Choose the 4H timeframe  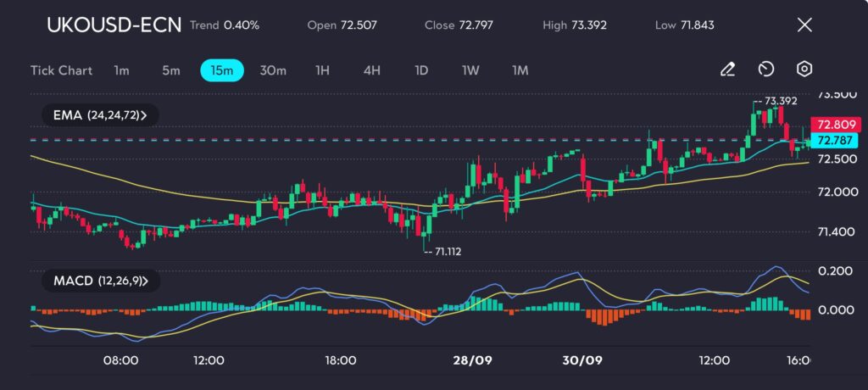pyautogui.click(x=371, y=70)
